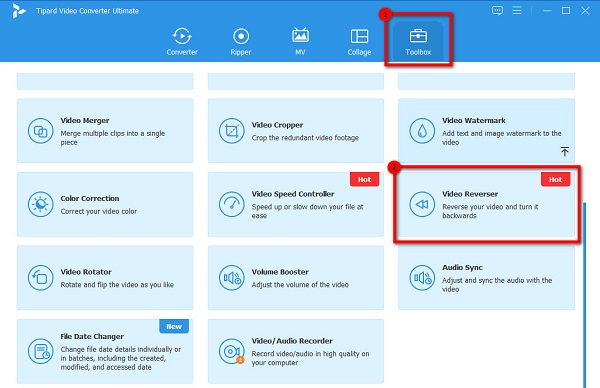
Task: Maximize the Tipard window
Action: (x=566, y=11)
